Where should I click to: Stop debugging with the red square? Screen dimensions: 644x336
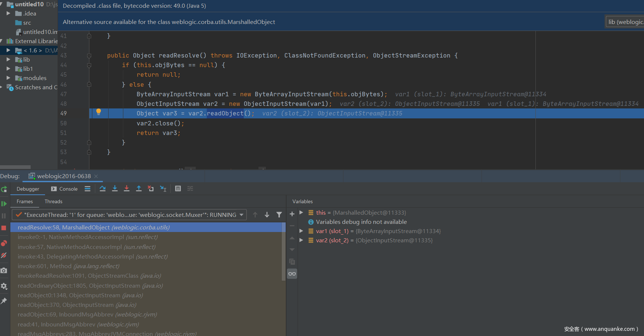coord(4,228)
